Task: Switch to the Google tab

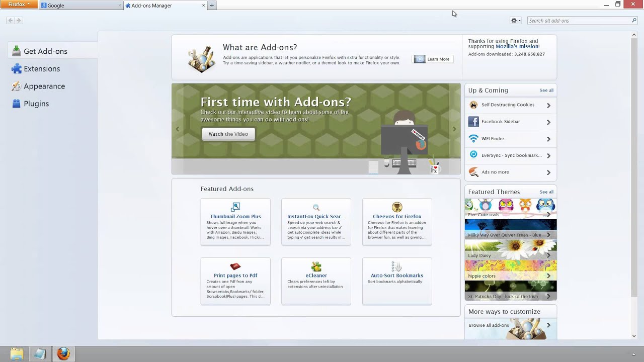Action: click(x=80, y=6)
